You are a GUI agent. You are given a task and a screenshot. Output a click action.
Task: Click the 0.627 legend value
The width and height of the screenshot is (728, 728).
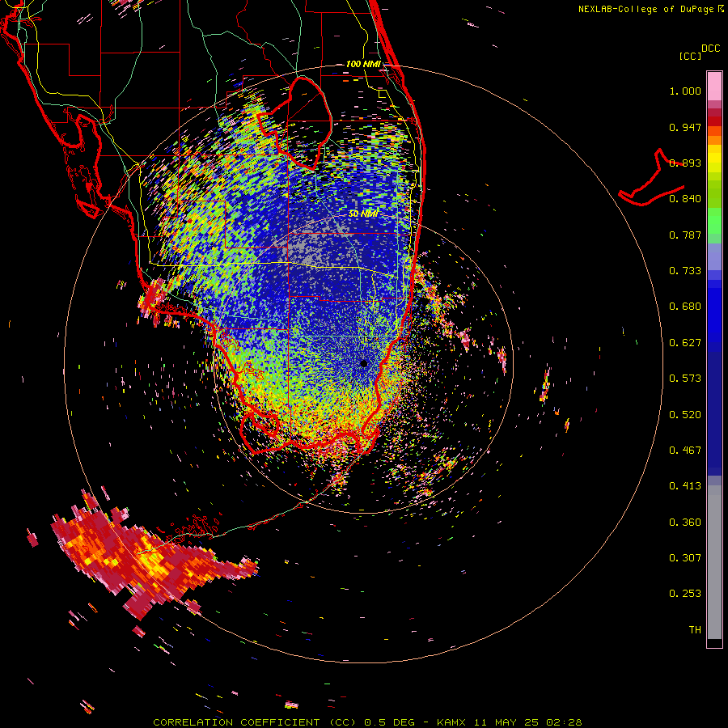685,343
